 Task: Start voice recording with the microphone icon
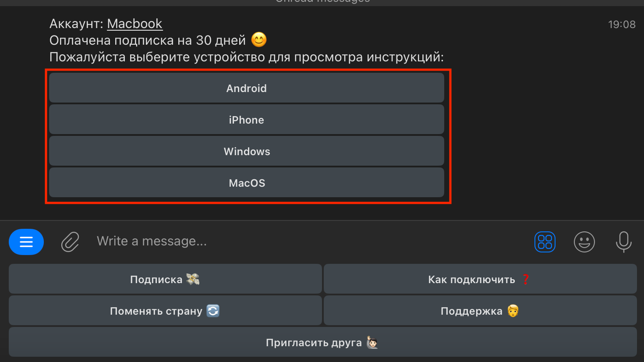pyautogui.click(x=623, y=242)
